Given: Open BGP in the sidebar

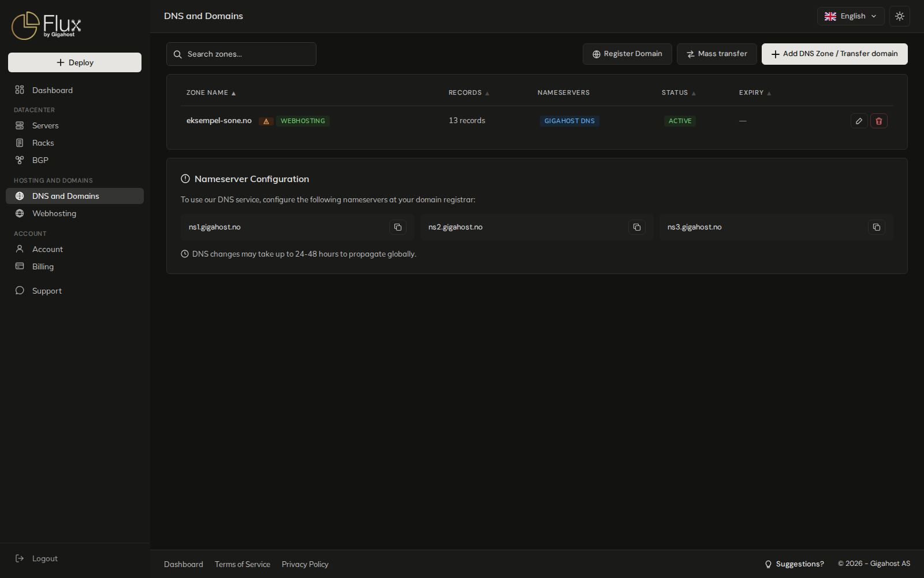Looking at the screenshot, I should (74, 160).
